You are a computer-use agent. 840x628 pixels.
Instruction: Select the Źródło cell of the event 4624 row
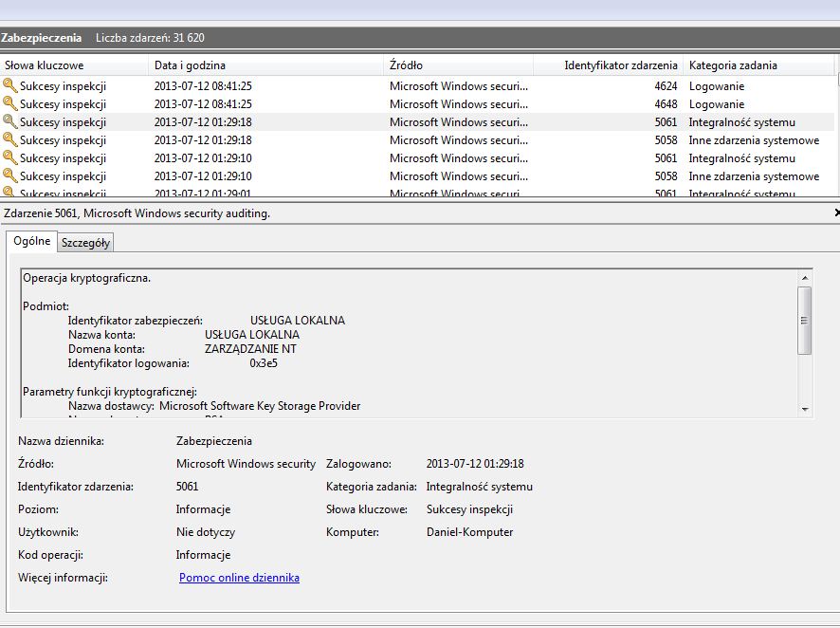pyautogui.click(x=459, y=86)
